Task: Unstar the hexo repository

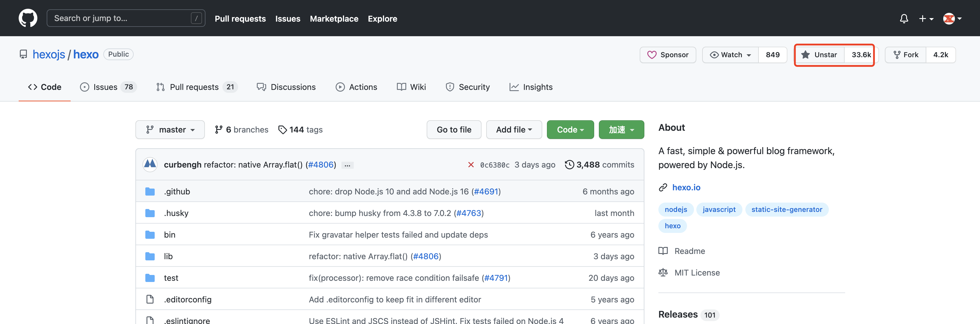Action: click(819, 55)
